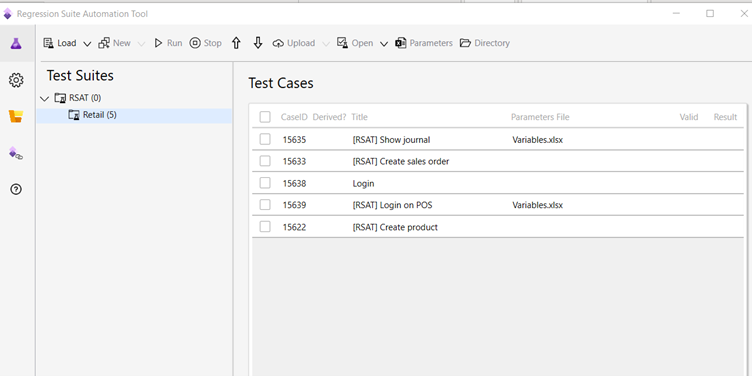Screen dimensions: 752x376
Task: Click the Upload toolbar button
Action: point(294,43)
